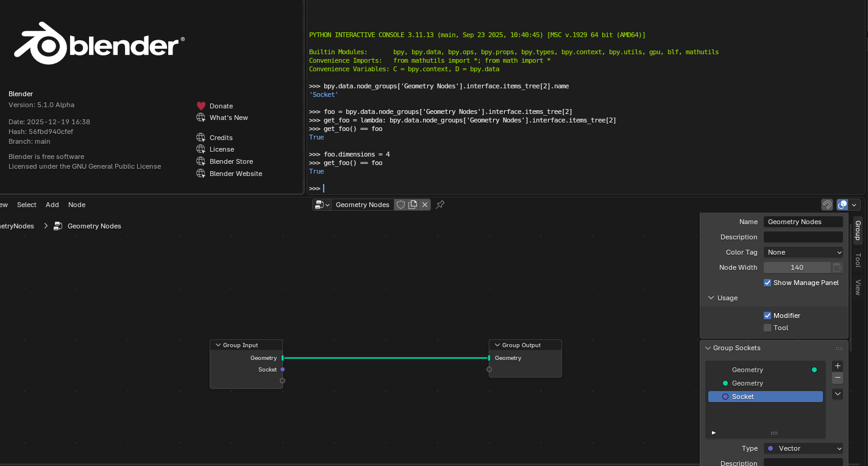
Task: Toggle the overlay display button
Action: coord(842,205)
